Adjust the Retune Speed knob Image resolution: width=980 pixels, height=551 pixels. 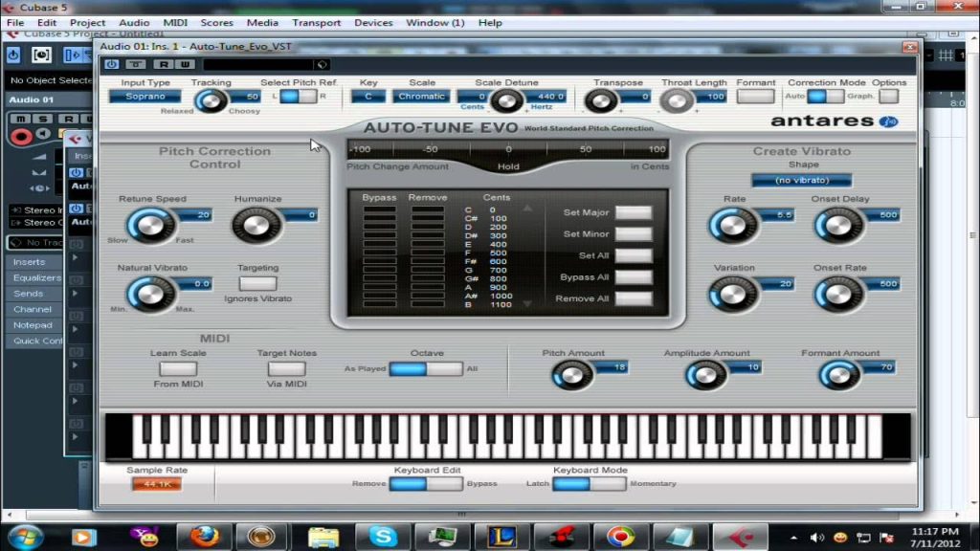click(153, 225)
